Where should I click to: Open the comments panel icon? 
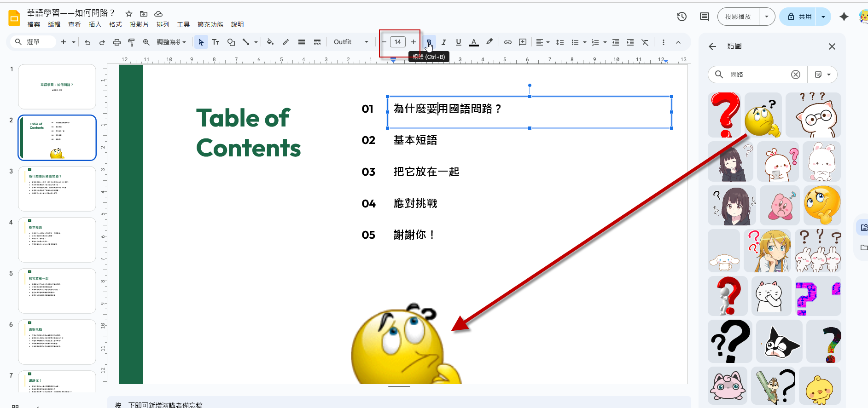(x=704, y=17)
